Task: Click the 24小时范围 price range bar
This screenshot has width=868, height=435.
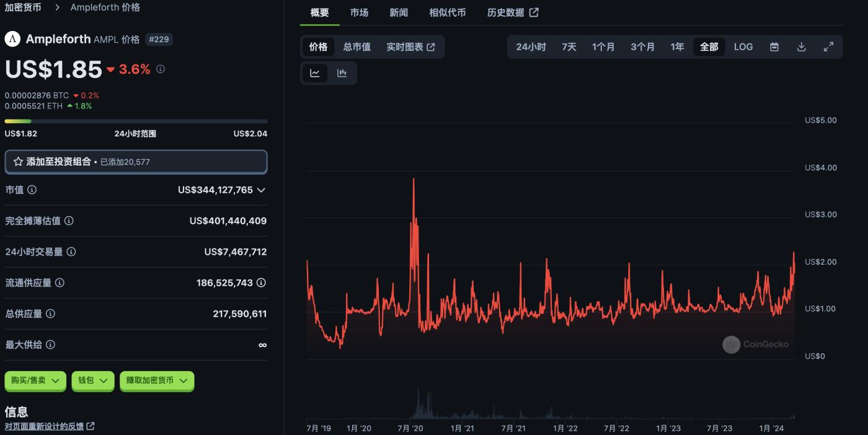Action: tap(136, 121)
